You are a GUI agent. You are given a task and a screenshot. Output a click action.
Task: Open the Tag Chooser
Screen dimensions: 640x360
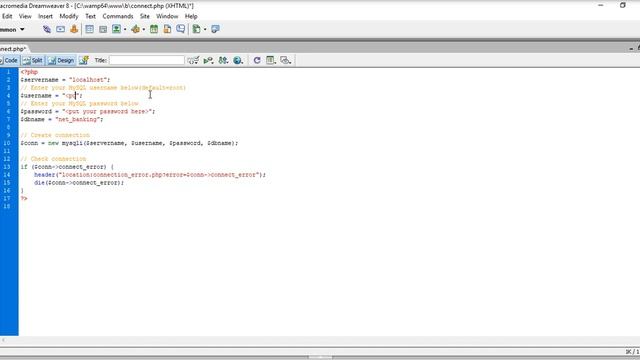(216, 29)
